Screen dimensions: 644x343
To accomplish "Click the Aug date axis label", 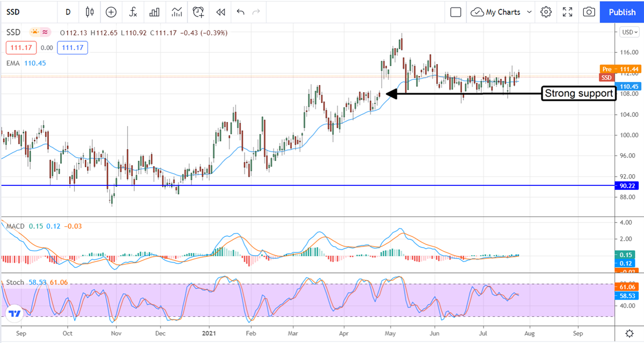I will point(530,332).
